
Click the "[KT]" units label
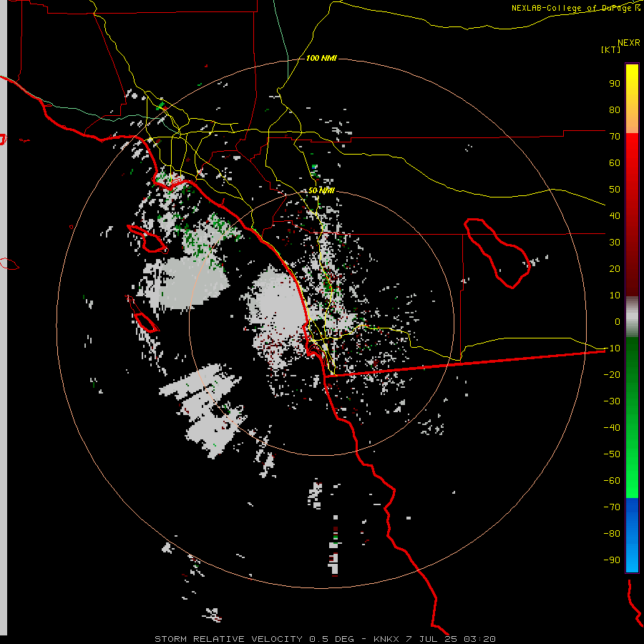pos(610,49)
